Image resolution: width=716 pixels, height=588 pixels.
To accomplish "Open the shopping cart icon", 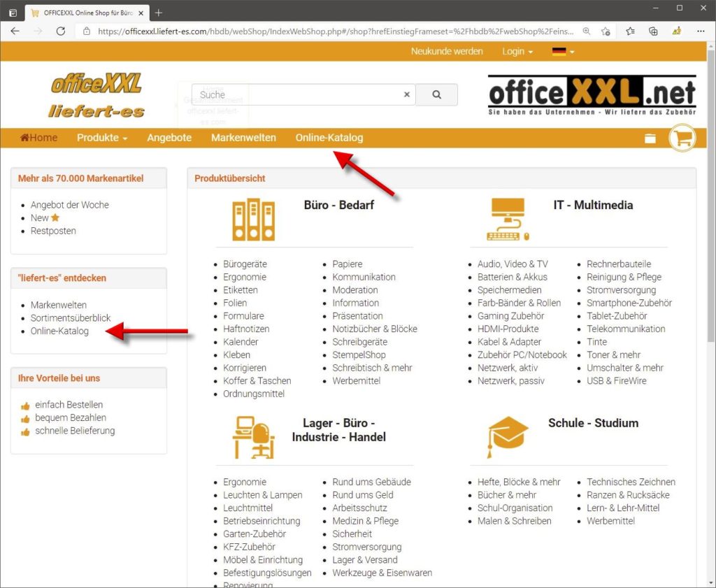I will [682, 138].
